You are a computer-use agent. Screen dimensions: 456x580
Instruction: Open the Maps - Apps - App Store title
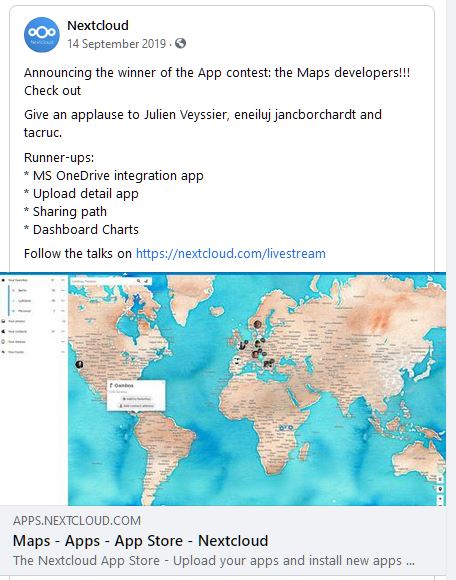coord(141,541)
